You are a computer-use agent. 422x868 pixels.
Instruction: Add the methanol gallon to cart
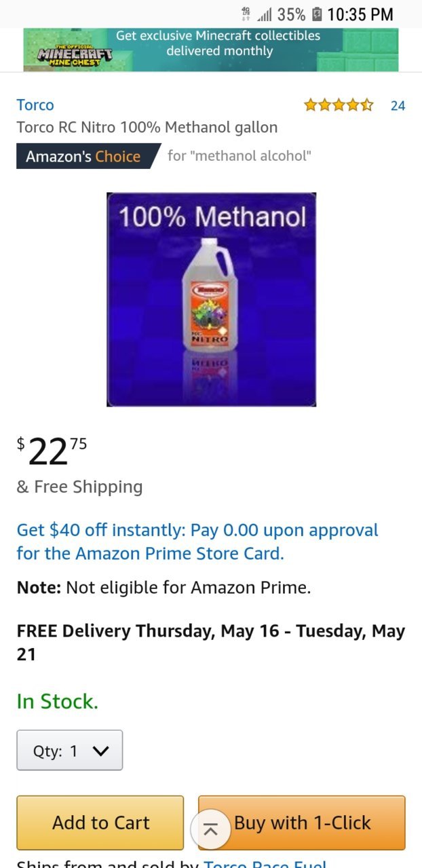[100, 823]
